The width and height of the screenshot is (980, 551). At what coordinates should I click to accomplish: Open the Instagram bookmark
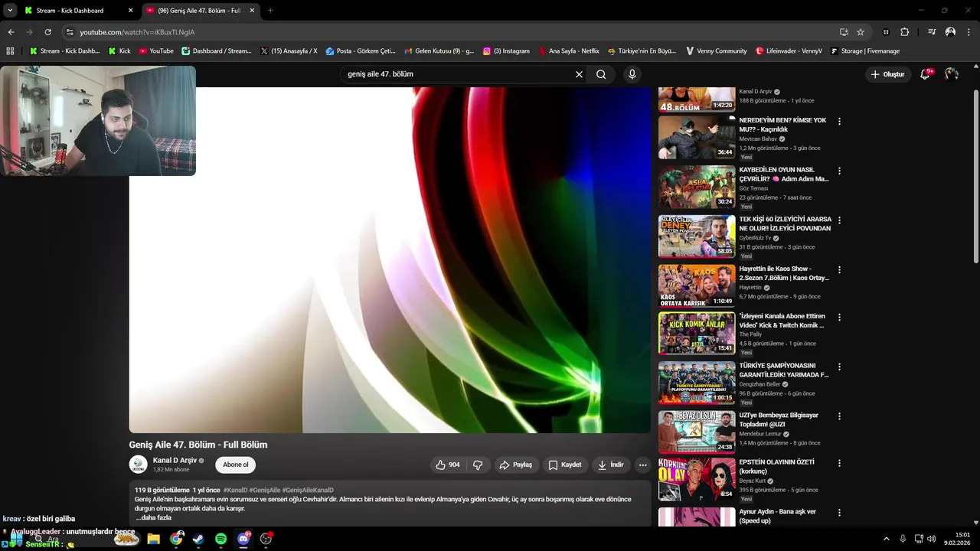point(506,51)
